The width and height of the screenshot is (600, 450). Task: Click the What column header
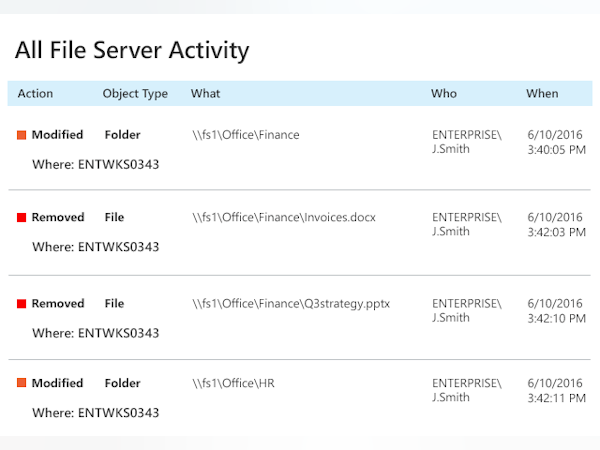[x=206, y=94]
